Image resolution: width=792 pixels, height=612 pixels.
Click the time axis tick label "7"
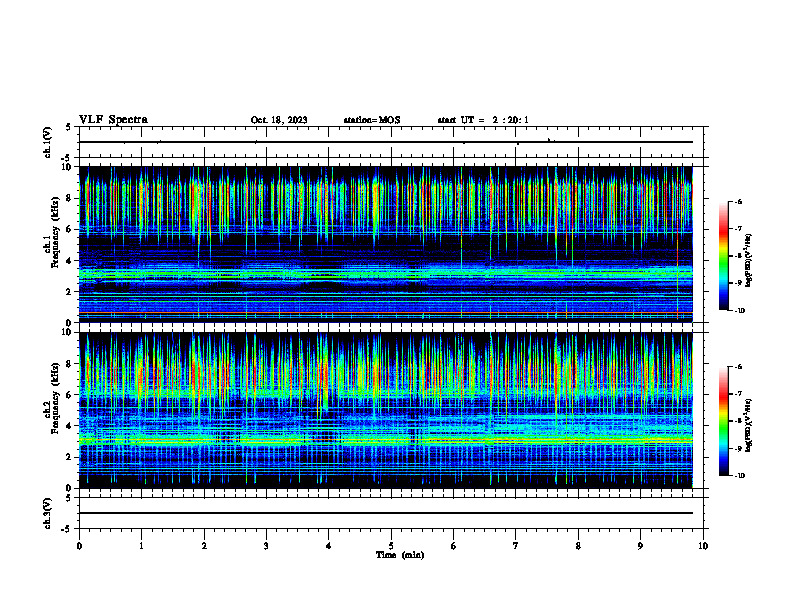tap(516, 546)
